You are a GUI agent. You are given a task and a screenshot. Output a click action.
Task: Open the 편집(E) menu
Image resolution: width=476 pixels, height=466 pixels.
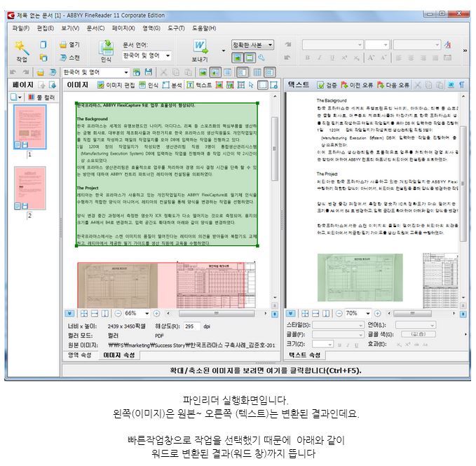tap(46, 28)
